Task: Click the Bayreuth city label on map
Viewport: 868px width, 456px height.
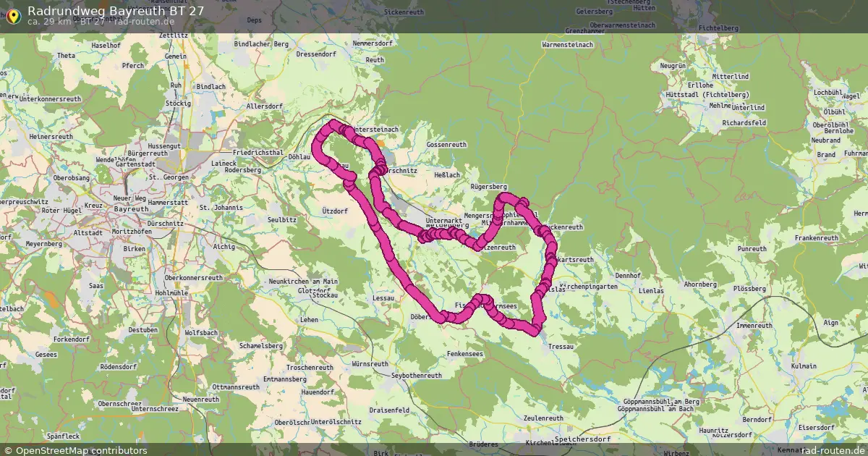Action: click(x=130, y=208)
